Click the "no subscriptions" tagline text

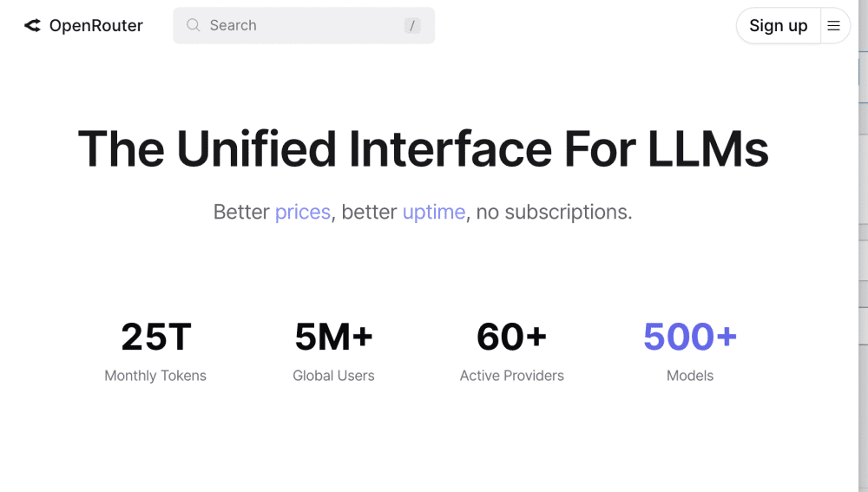pos(555,212)
